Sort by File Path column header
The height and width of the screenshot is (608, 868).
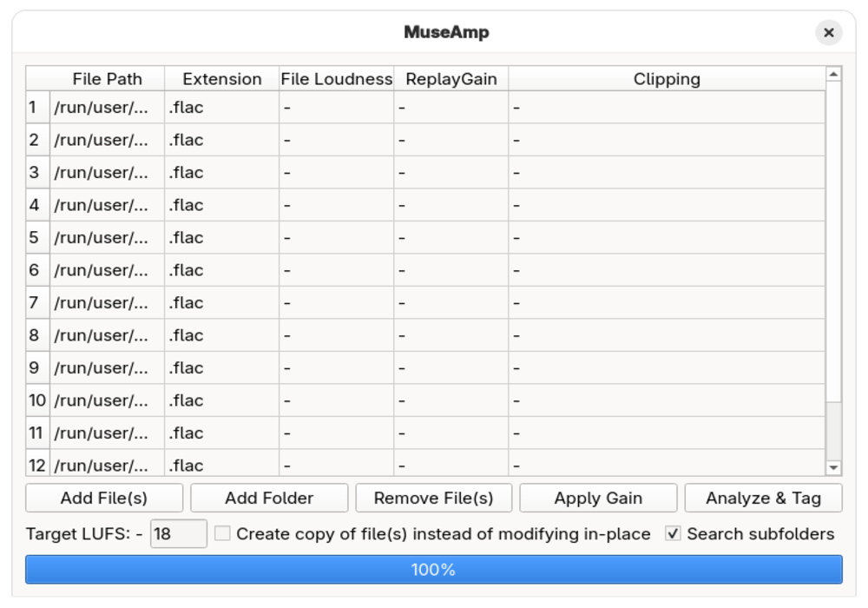pos(107,79)
